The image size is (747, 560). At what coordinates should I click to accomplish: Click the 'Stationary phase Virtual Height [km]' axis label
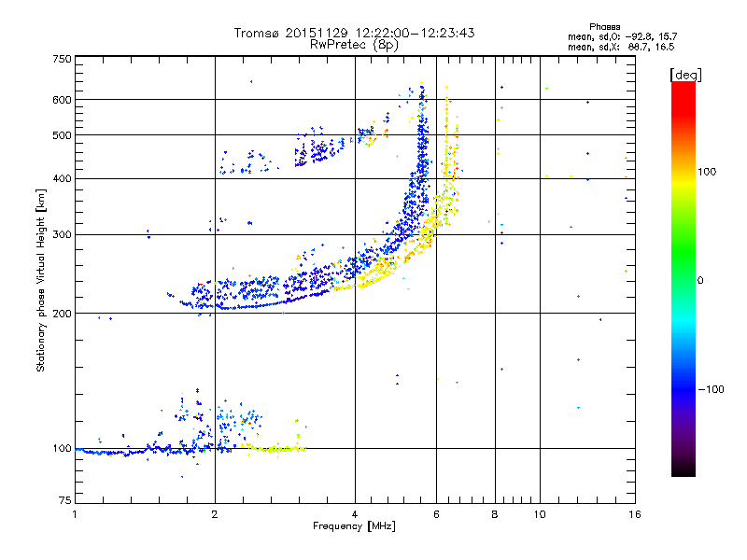click(x=41, y=280)
